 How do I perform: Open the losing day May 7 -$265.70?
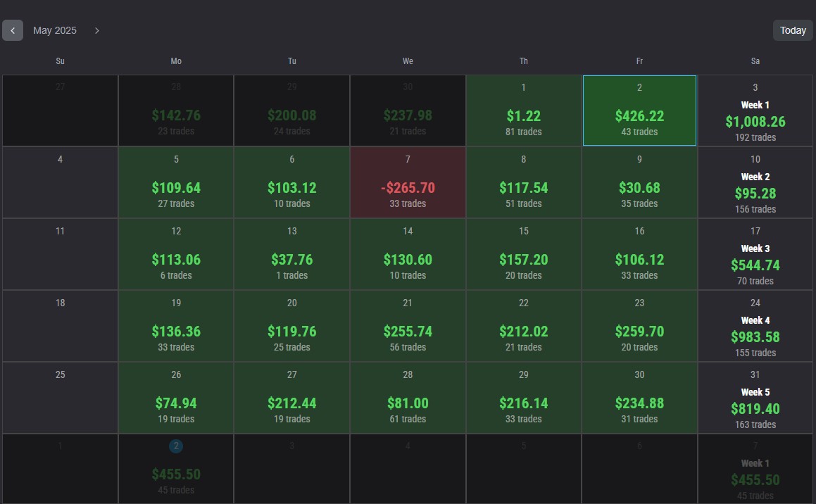pyautogui.click(x=408, y=182)
